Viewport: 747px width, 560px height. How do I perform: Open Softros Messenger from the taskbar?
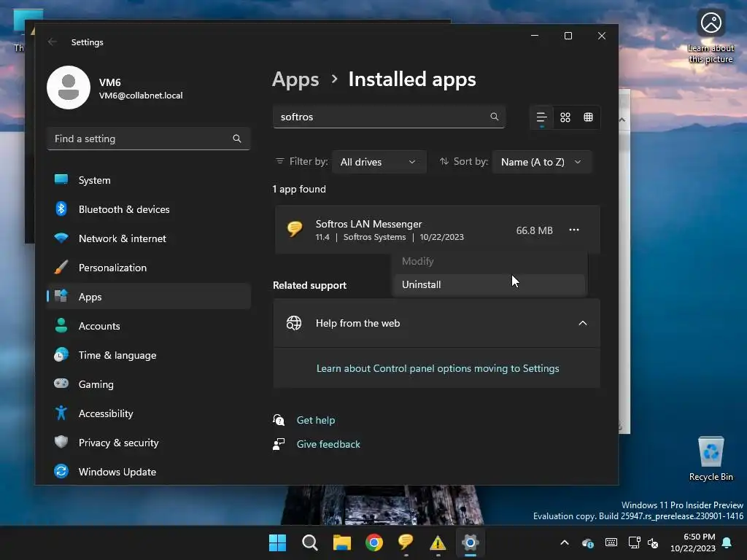406,542
